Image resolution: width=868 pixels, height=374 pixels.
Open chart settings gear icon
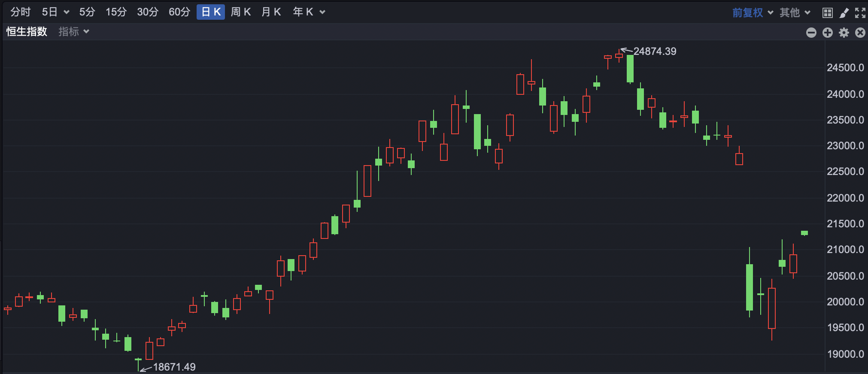click(x=844, y=33)
